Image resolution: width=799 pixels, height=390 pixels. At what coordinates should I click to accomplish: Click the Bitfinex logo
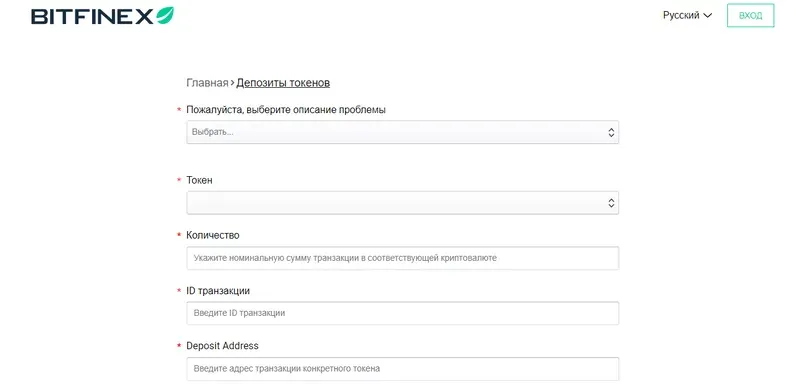tap(102, 16)
